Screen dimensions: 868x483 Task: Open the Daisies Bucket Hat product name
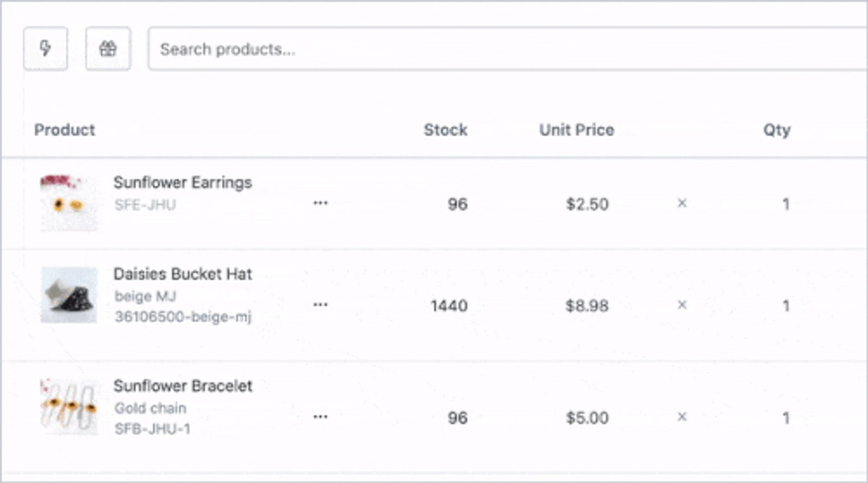pos(183,275)
